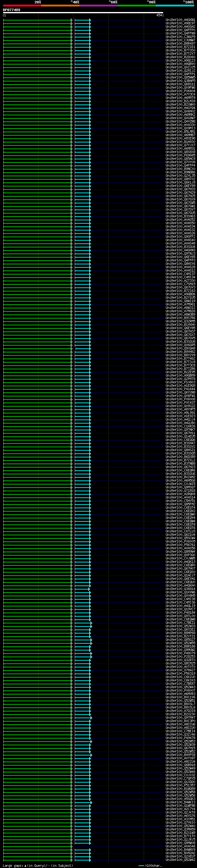Click the white query sequence bar
Image resolution: width=197 pixels, height=868 pixels.
(x=83, y=13)
